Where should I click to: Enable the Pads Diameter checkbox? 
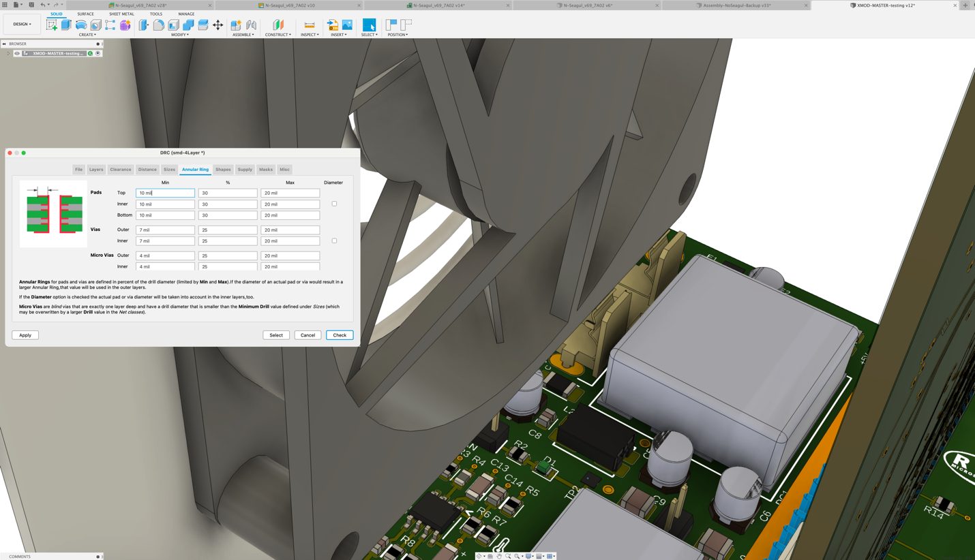[x=334, y=204]
